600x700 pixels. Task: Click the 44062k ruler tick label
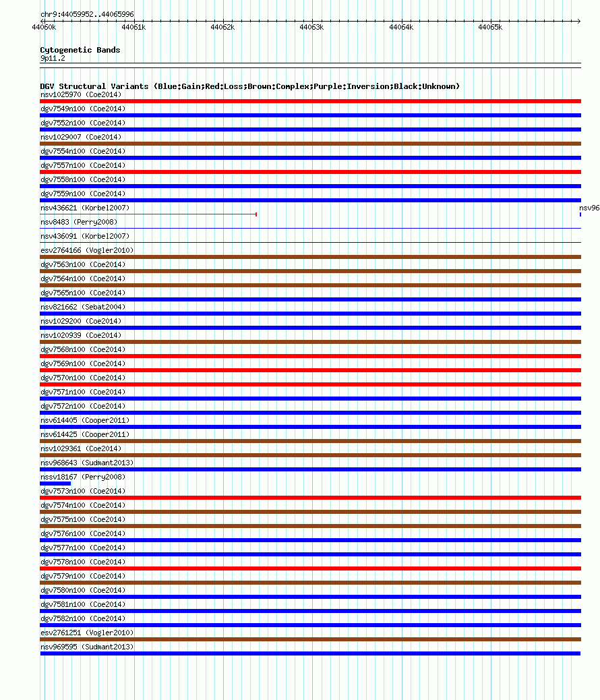pyautogui.click(x=222, y=27)
